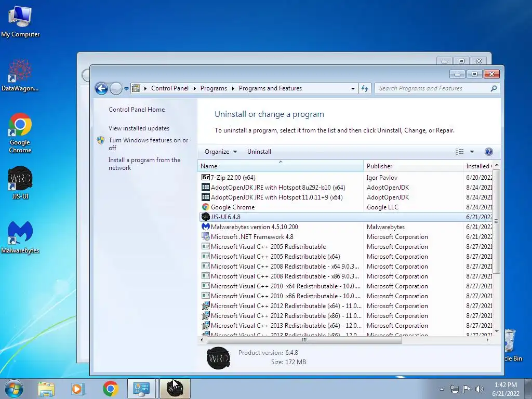Open the Windows Start button
This screenshot has width=532, height=399.
pos(14,389)
